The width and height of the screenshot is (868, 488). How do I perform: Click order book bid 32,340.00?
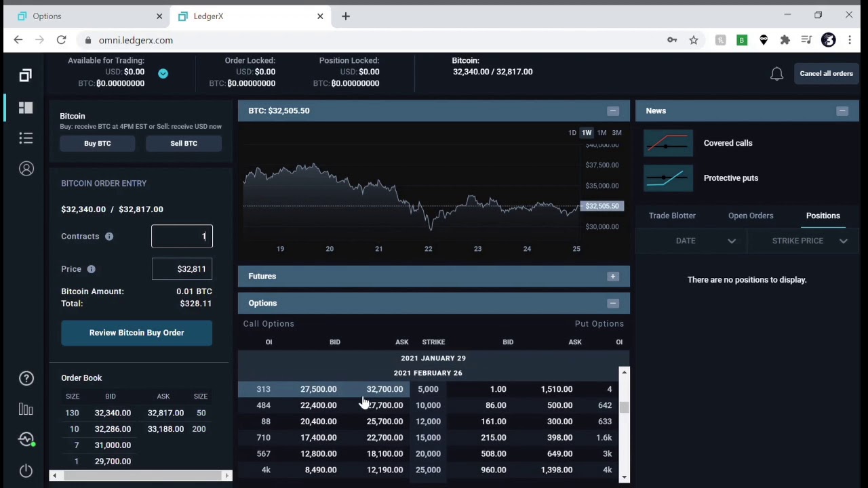[113, 413]
